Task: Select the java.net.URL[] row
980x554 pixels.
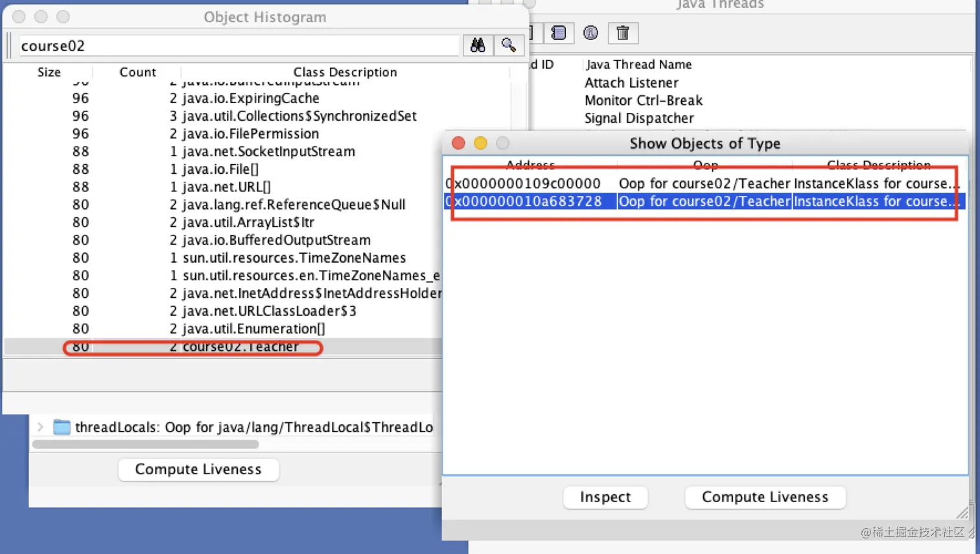Action: coord(224,187)
